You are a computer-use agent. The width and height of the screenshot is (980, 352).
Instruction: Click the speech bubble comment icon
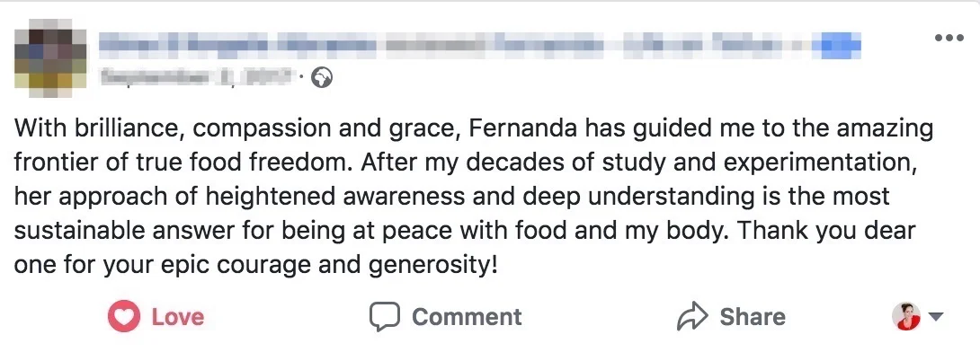384,317
